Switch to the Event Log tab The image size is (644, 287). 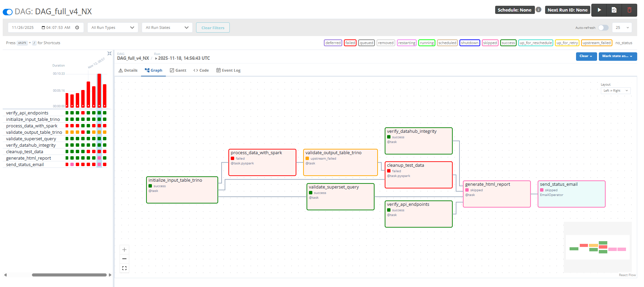coord(228,70)
